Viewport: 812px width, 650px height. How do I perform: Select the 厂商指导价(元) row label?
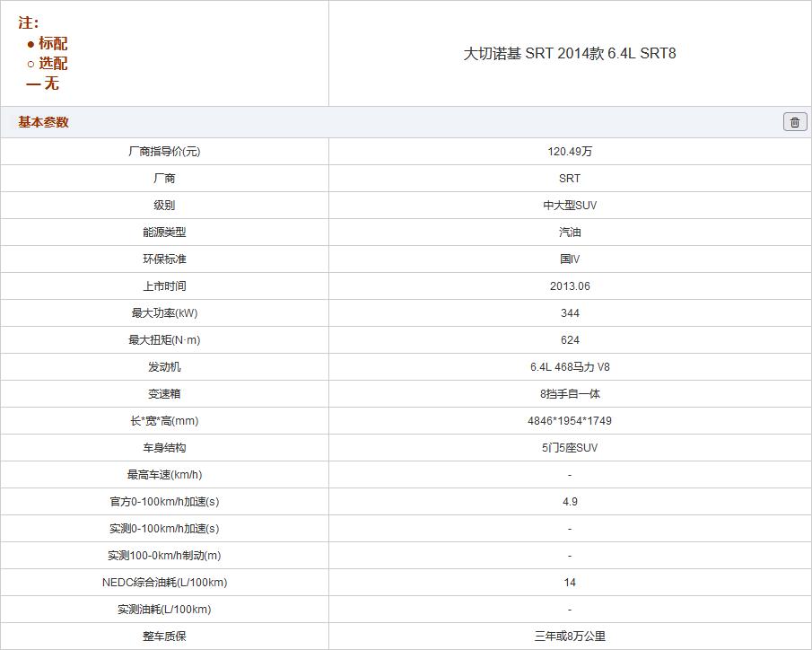coord(164,152)
